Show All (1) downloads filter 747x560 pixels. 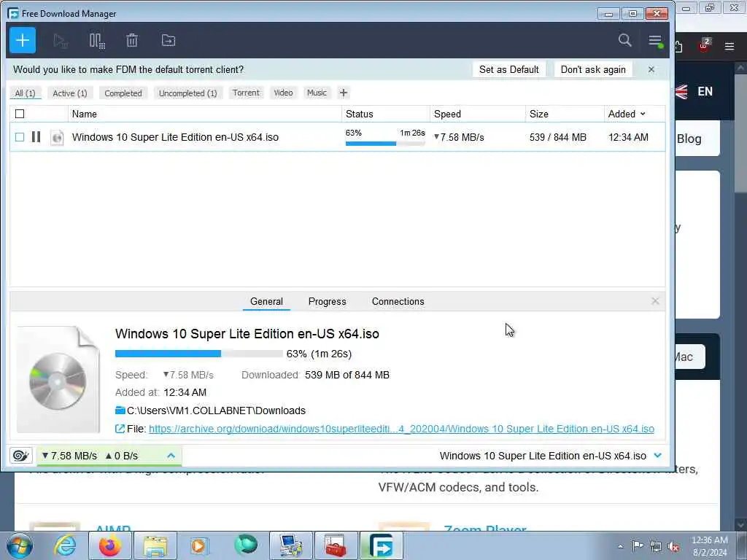26,93
